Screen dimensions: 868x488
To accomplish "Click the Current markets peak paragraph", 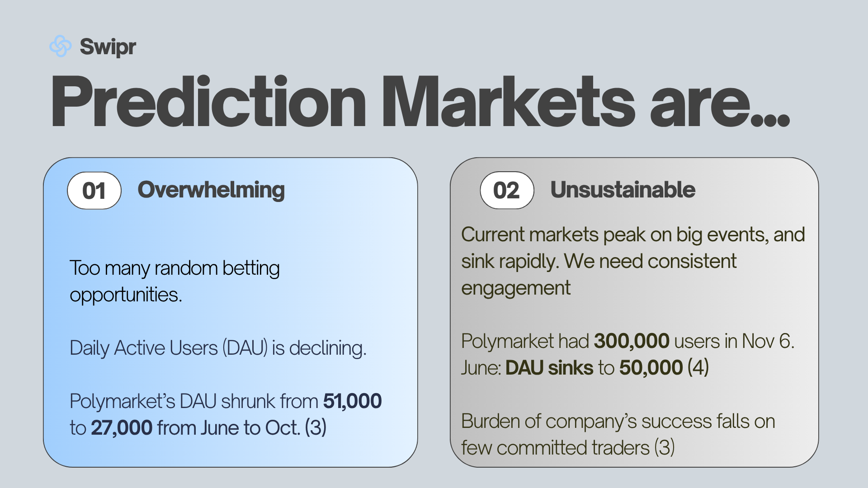I will (633, 261).
